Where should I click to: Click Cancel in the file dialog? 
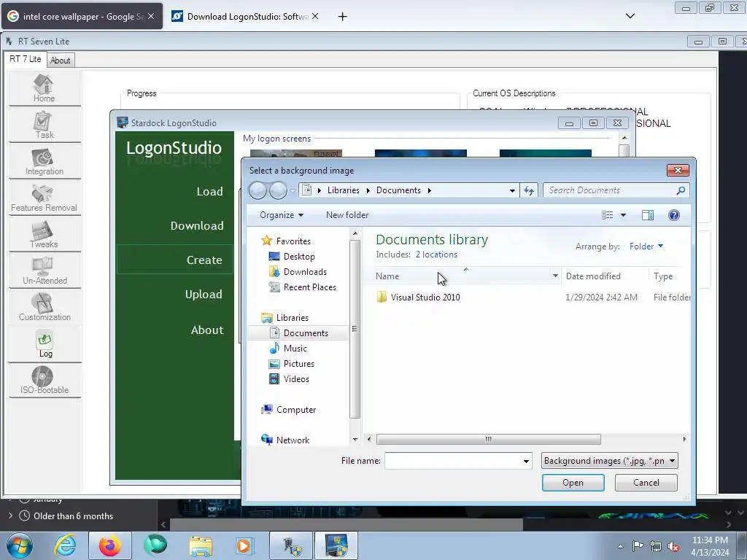[x=646, y=483]
